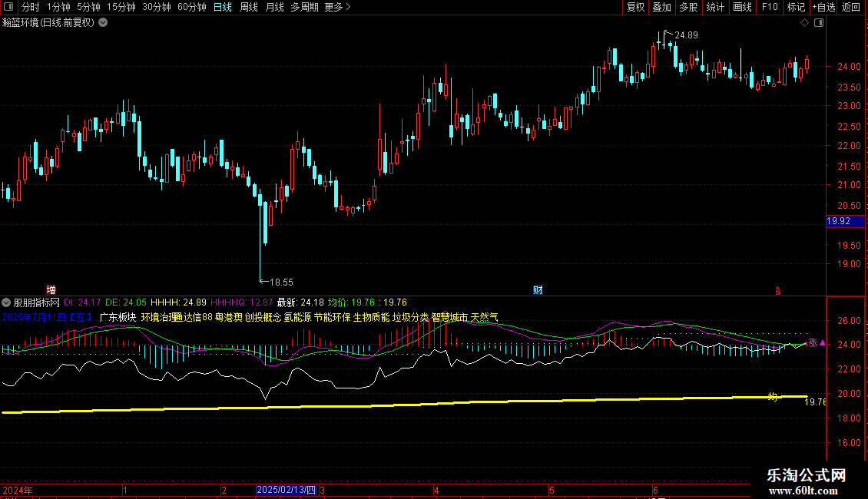Click the 涨 signal marker on indicator
This screenshot has width=868, height=499.
click(813, 343)
